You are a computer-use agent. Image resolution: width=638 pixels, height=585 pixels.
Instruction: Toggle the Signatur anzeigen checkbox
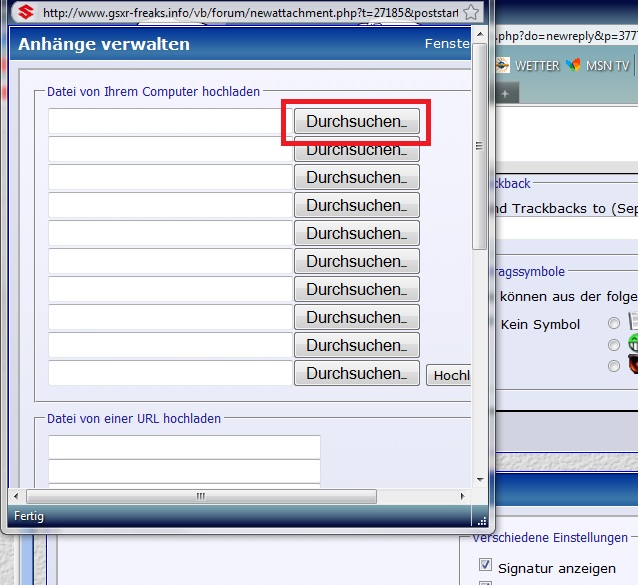pos(486,566)
